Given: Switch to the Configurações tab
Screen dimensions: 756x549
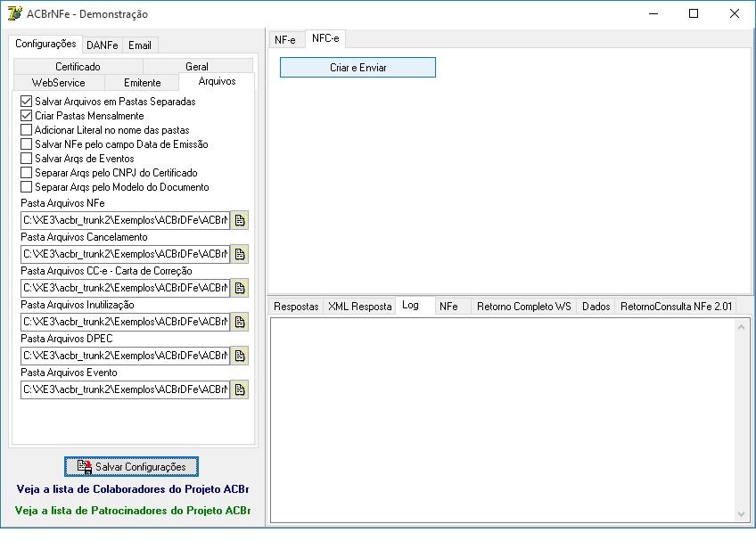Looking at the screenshot, I should pyautogui.click(x=45, y=44).
